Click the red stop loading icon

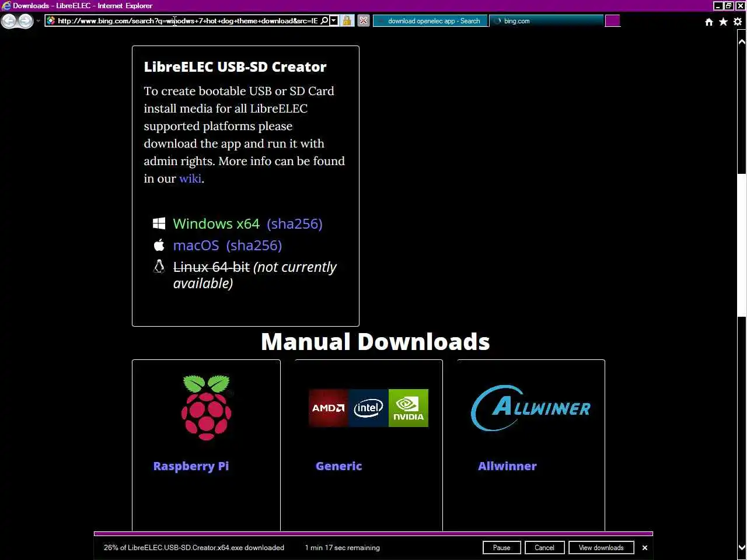[364, 21]
